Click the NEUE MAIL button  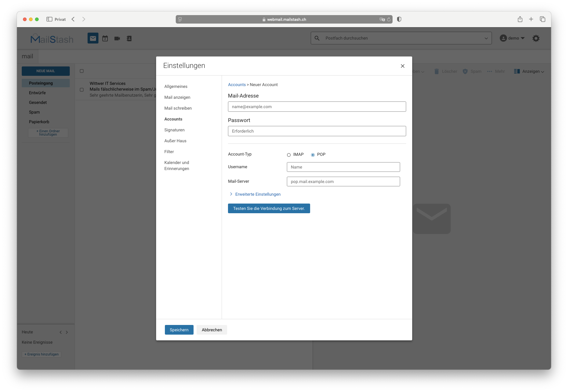(x=46, y=71)
